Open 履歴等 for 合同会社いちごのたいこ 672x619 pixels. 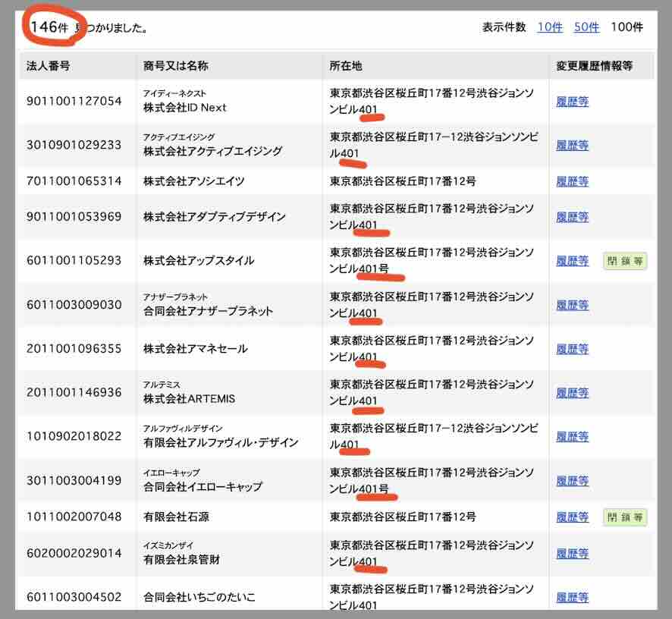571,596
